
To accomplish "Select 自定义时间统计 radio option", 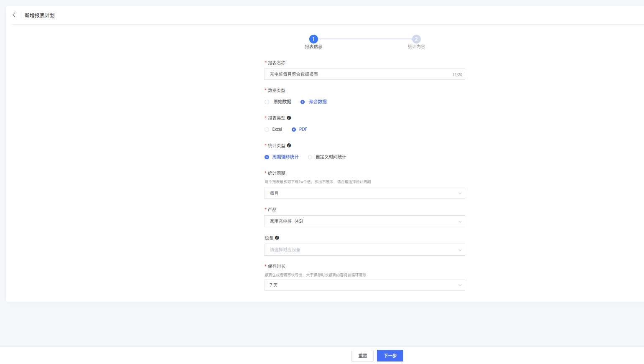I will [x=310, y=157].
